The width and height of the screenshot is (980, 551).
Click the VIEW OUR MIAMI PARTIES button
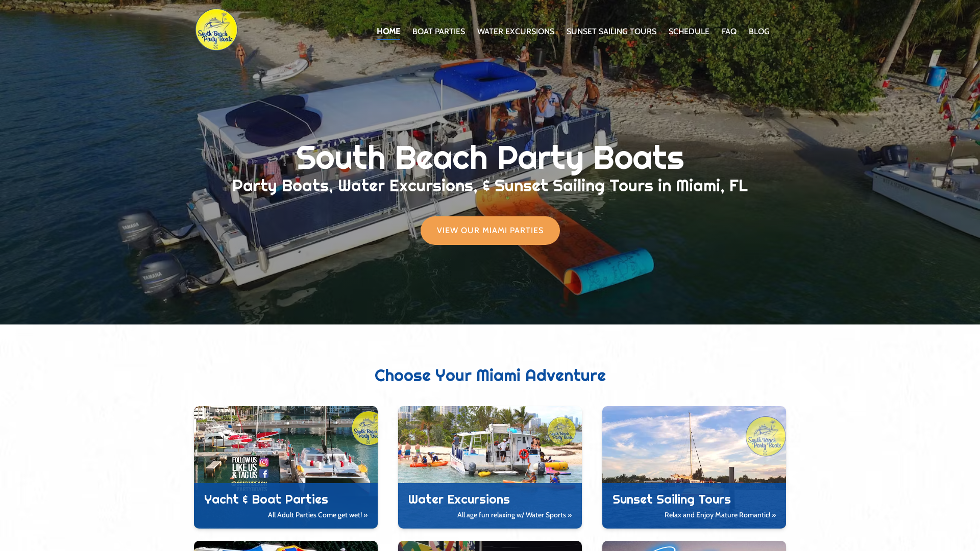490,231
